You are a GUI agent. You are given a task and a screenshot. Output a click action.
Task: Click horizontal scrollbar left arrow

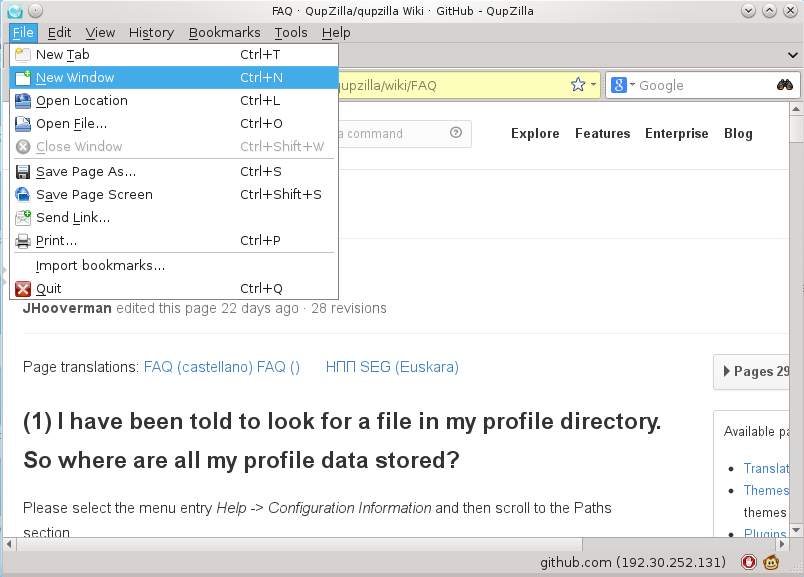click(x=9, y=544)
